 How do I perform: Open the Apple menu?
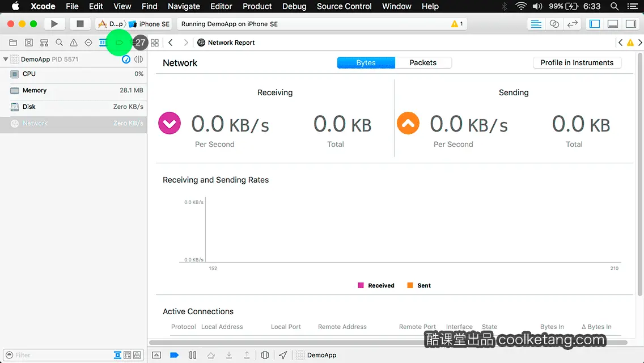tap(15, 6)
